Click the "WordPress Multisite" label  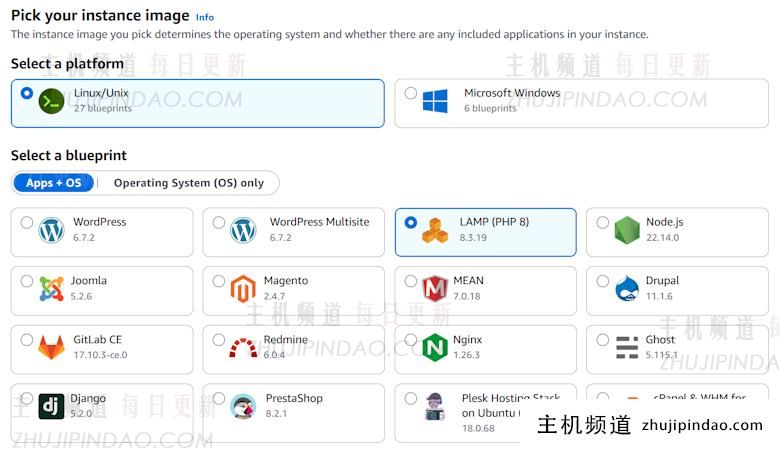pos(319,222)
